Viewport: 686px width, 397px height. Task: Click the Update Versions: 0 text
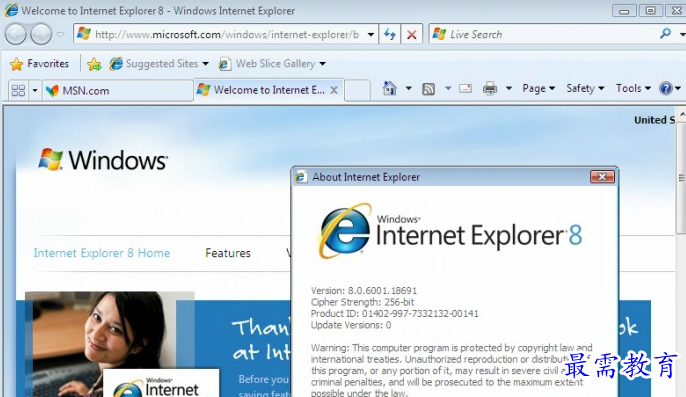pyautogui.click(x=351, y=325)
